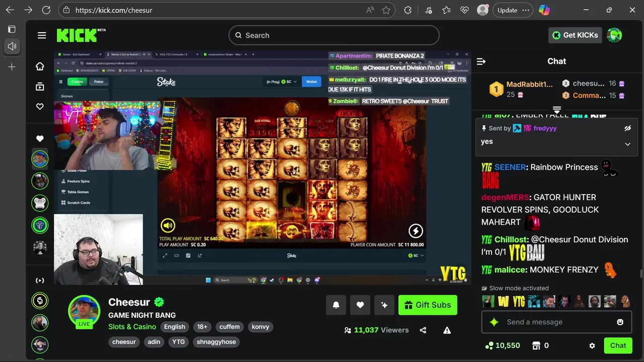Open Cheesur's live avatar

[84, 311]
